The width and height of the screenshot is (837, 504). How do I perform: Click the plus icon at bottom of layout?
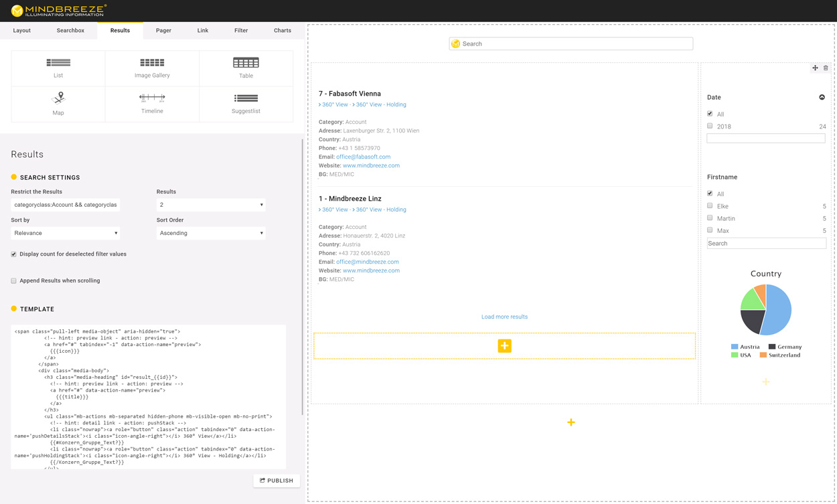[571, 422]
